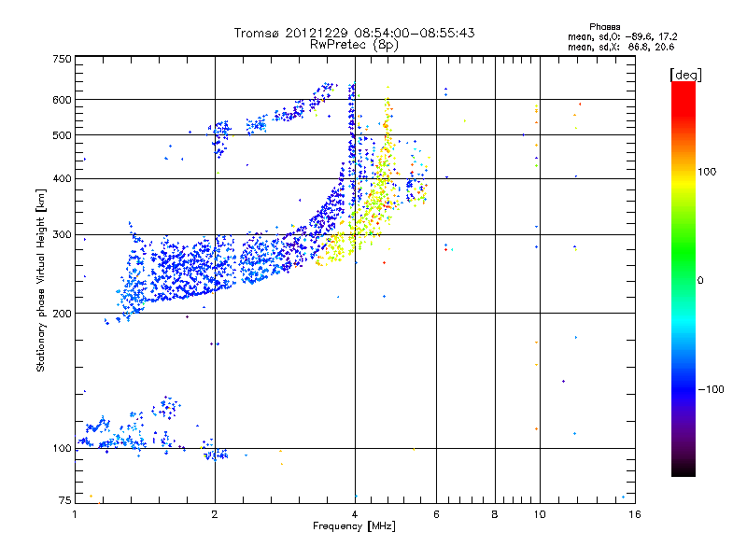Screen dimensions: 747x560
Task: Click the x-axis tick label '2'
Action: [215, 514]
